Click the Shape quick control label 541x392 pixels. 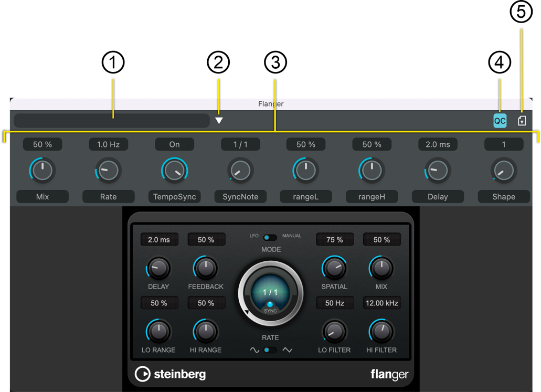tap(504, 197)
